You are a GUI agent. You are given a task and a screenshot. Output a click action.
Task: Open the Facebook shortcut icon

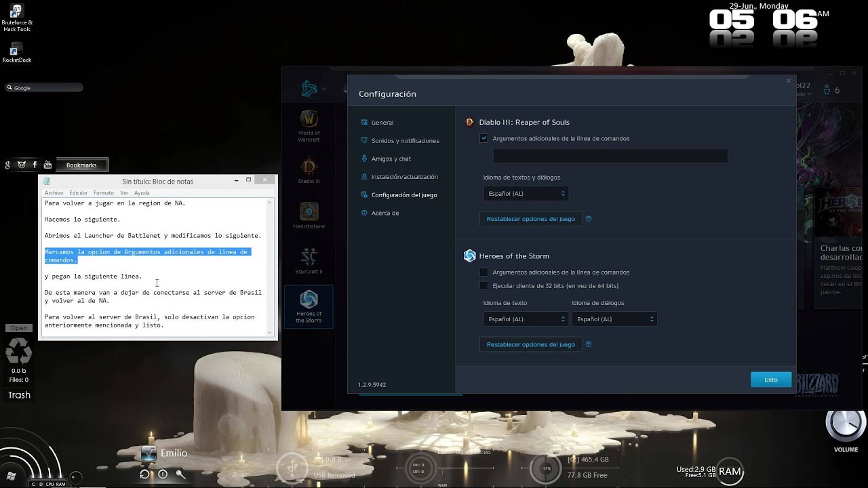(x=34, y=165)
